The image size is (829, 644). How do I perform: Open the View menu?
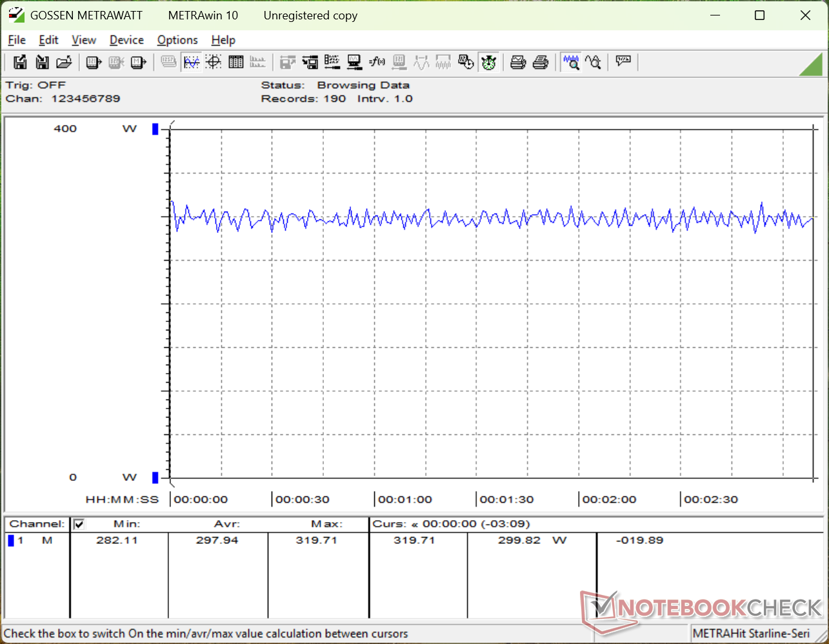pos(84,40)
